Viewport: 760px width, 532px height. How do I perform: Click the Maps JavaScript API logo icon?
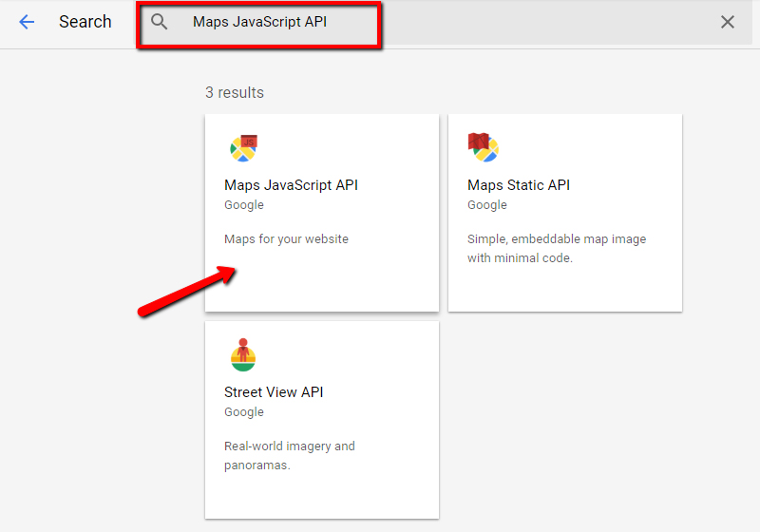click(x=244, y=148)
